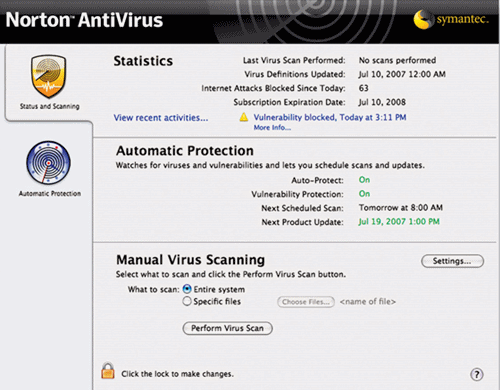
Task: Click the 'Next Scheduled Scan:' label
Action: coord(302,208)
